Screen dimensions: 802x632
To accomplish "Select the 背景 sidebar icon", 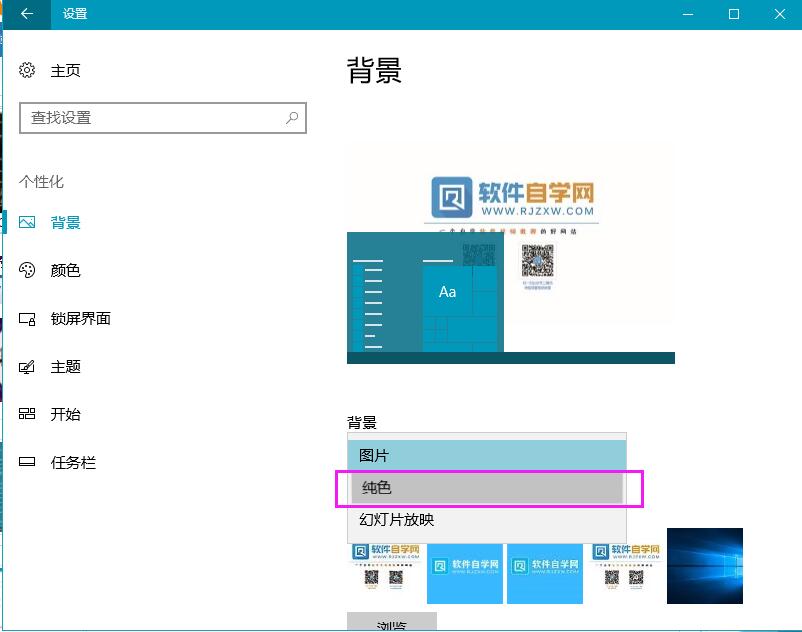I will pos(29,222).
